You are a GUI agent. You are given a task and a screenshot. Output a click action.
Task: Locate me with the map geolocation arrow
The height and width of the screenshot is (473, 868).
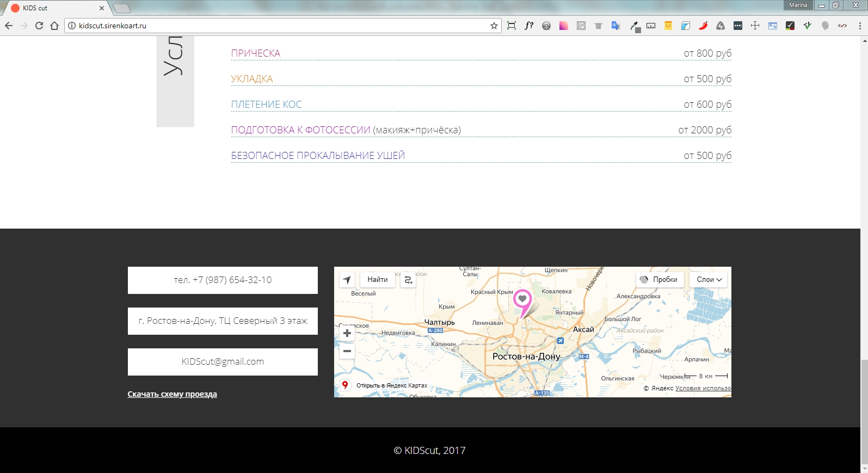click(x=347, y=280)
